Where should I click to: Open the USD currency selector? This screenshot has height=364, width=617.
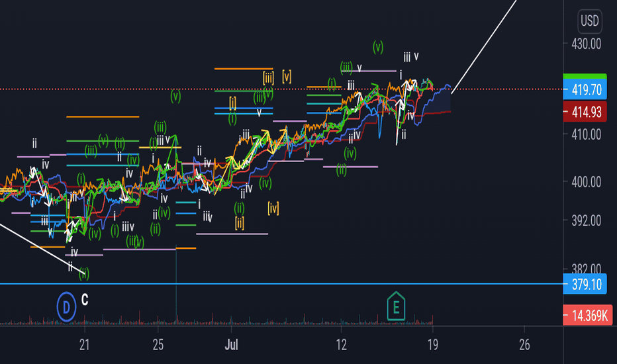pyautogui.click(x=589, y=21)
